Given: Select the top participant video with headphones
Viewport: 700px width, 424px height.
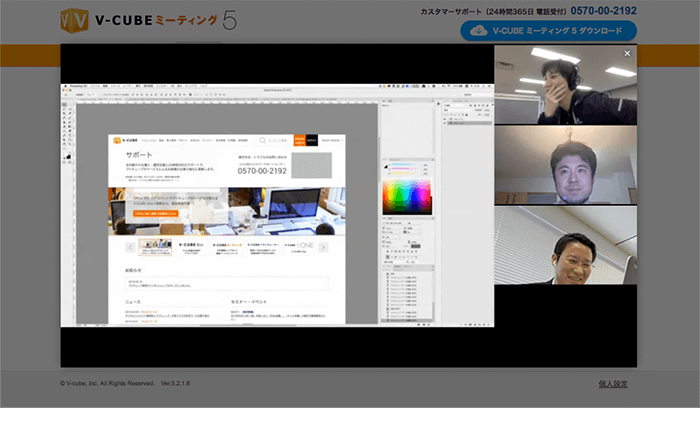Looking at the screenshot, I should click(x=565, y=84).
